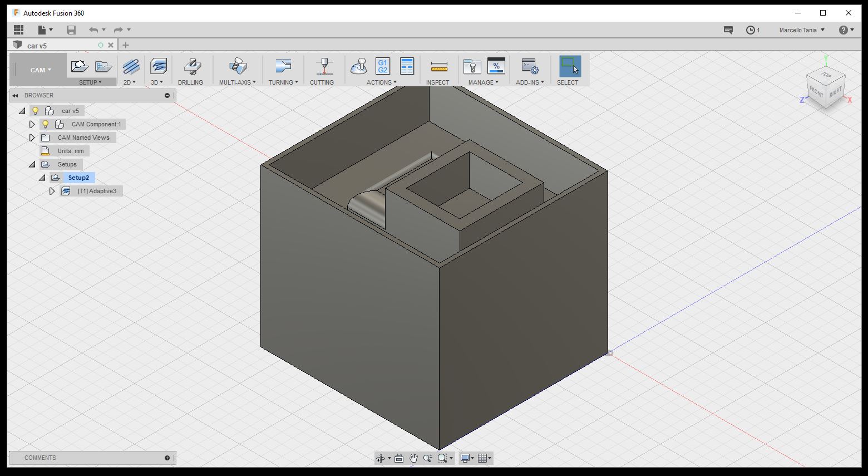The width and height of the screenshot is (868, 476).
Task: Click the Units: mm entry
Action: (71, 151)
